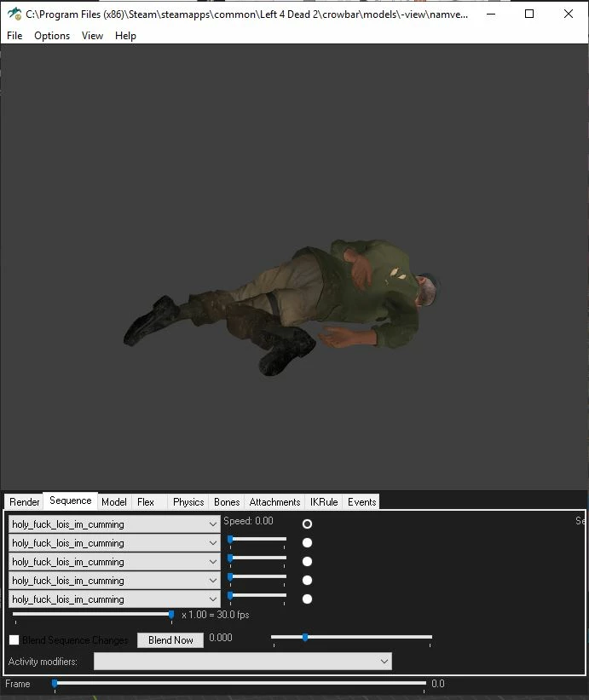This screenshot has width=589, height=700.
Task: Switch to the Attachments tab
Action: pyautogui.click(x=274, y=502)
